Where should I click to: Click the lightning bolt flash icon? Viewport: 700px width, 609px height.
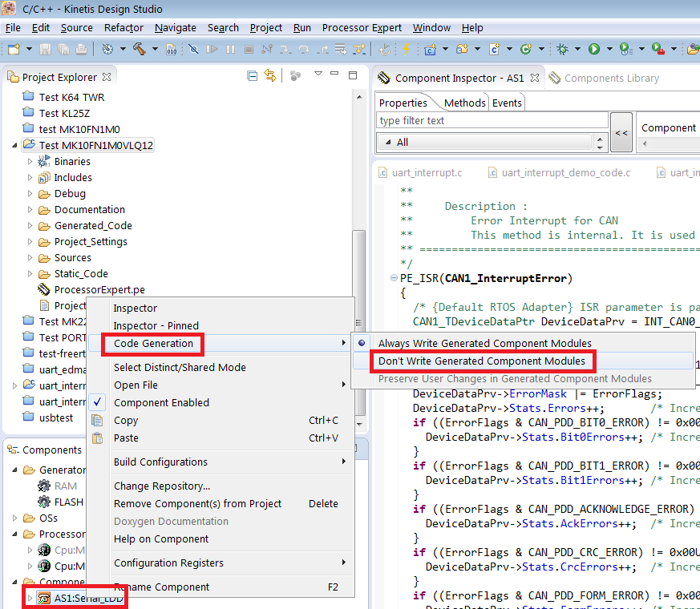point(407,49)
